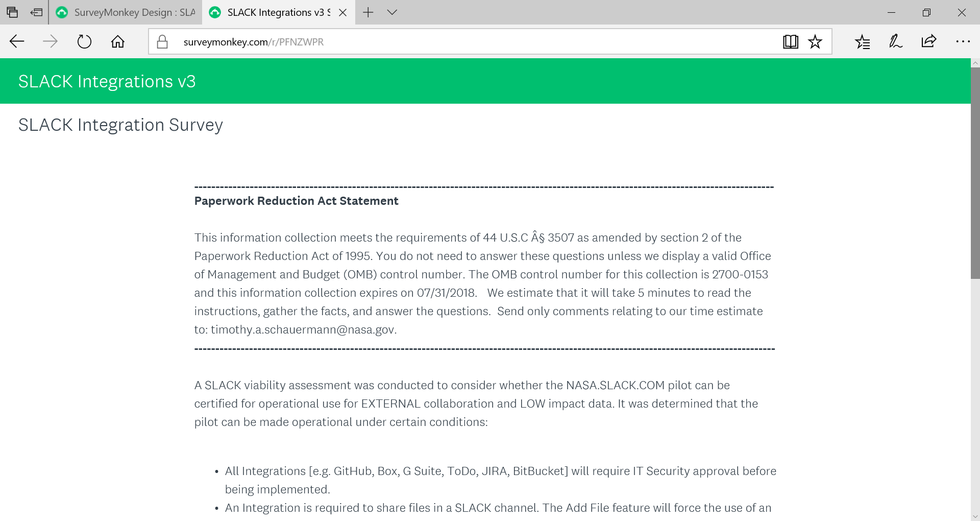Click the SLACK Integration Survey heading
Screen dimensions: 980x521
pyautogui.click(x=120, y=125)
